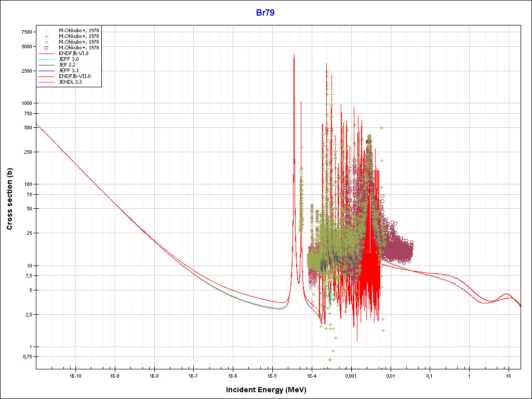Click the Cross section (b) axis label
Viewport: 532px width, 399px height.
(9, 199)
